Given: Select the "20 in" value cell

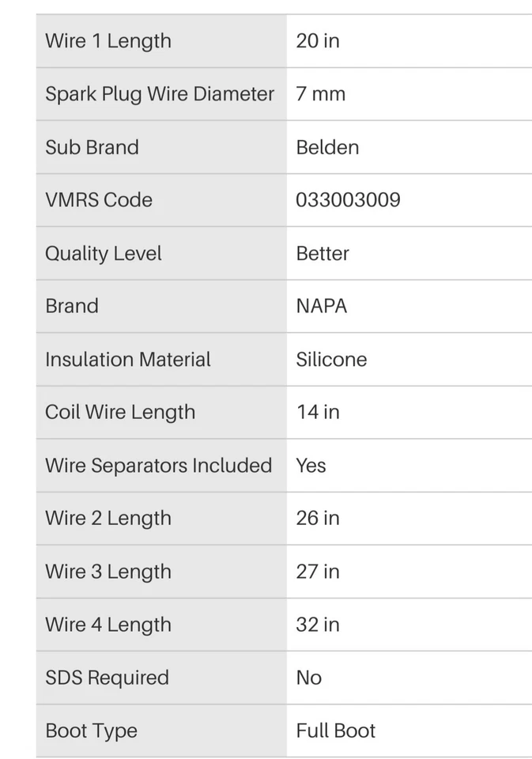Looking at the screenshot, I should [318, 41].
